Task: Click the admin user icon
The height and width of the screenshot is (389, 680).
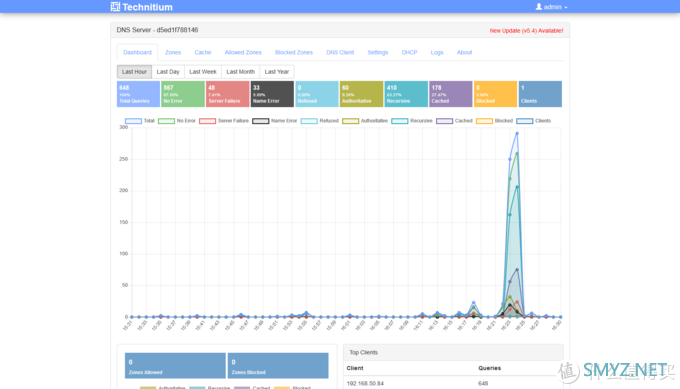Action: tap(539, 7)
